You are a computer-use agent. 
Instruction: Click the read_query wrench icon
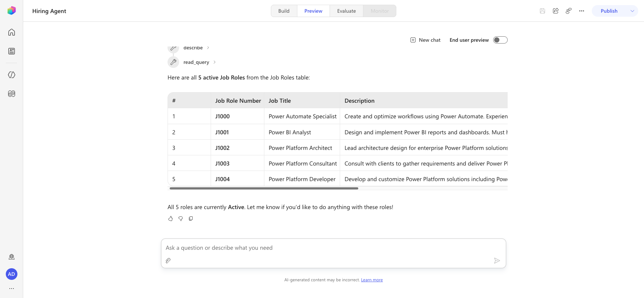click(173, 62)
